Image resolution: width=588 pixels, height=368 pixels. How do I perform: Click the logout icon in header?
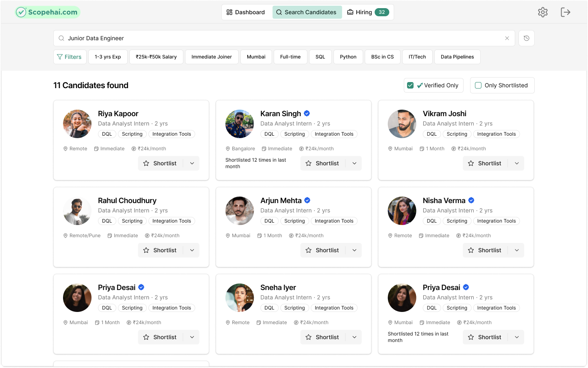[x=565, y=12]
